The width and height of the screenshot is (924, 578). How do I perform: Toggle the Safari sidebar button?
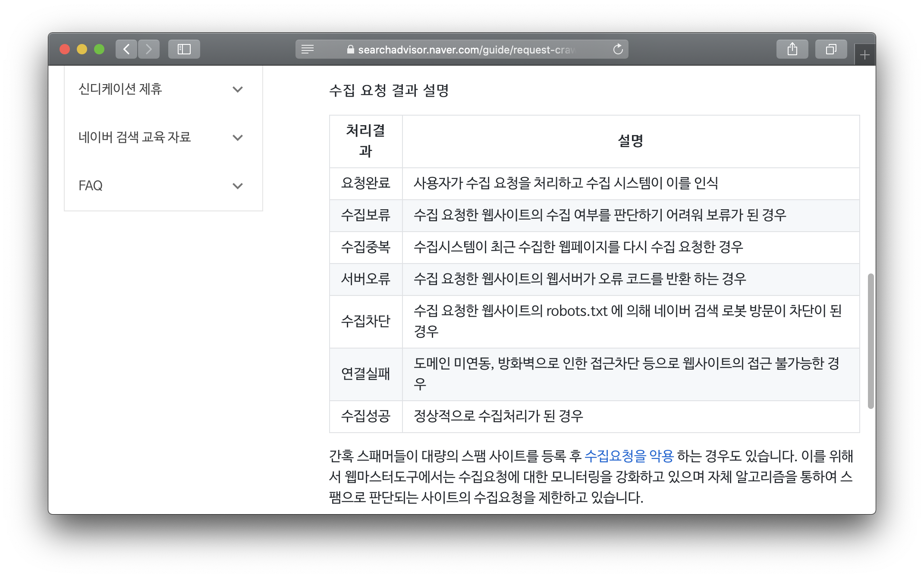184,49
